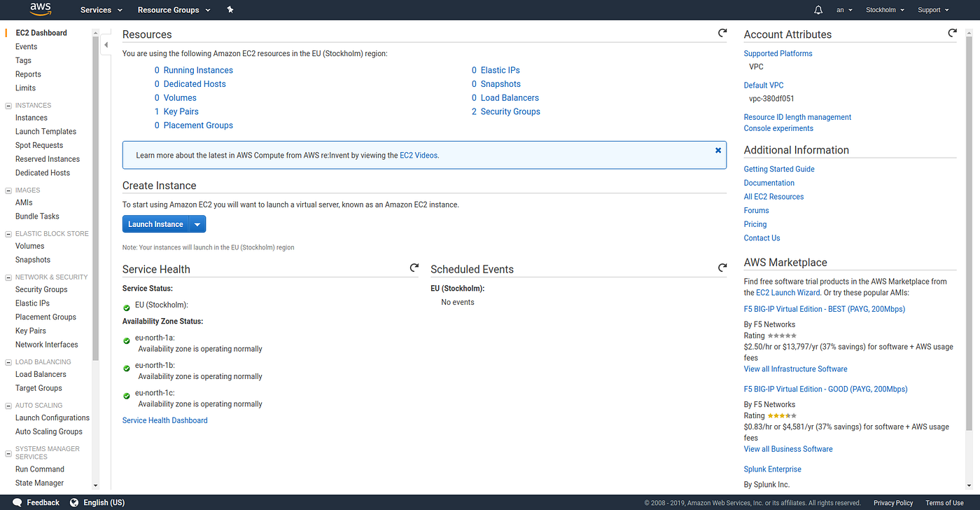980x510 pixels.
Task: Click the sidebar vertical scrollbar
Action: pos(96,196)
